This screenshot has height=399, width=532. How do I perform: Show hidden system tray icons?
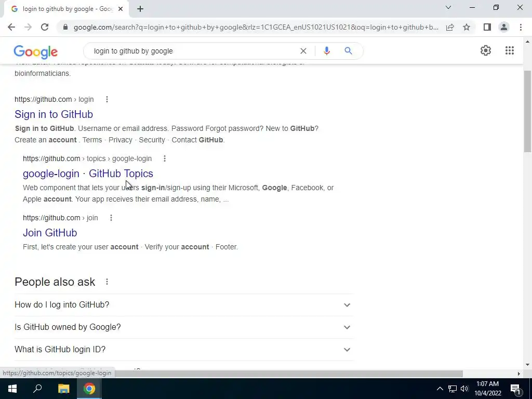click(x=440, y=389)
